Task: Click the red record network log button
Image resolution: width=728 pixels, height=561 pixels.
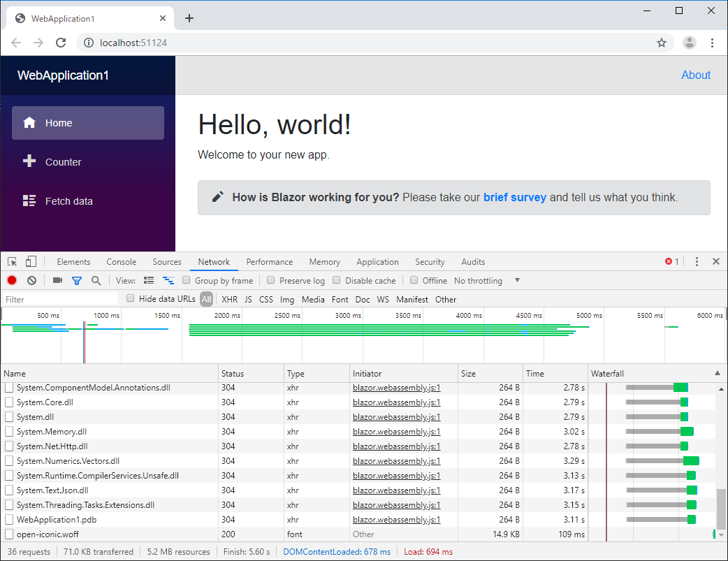Action: [x=12, y=281]
